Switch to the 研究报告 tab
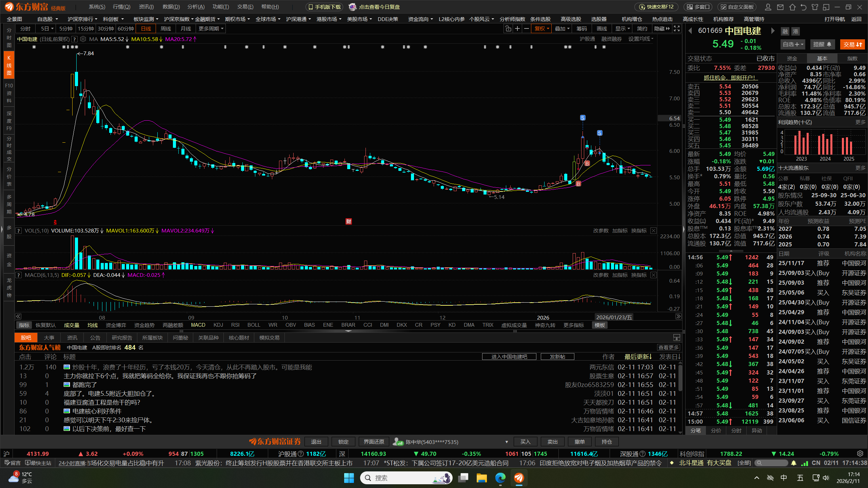Screen dimensions: 868x488 click(122, 338)
